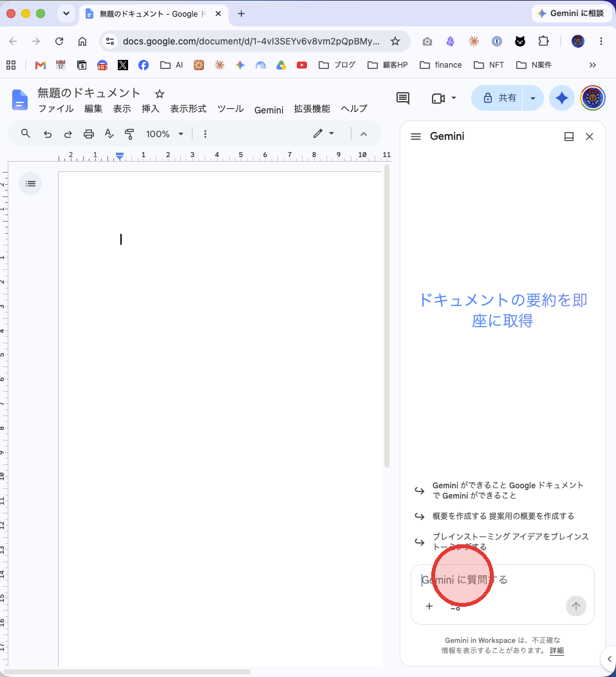
Task: Click the video meeting camera icon
Action: point(438,99)
